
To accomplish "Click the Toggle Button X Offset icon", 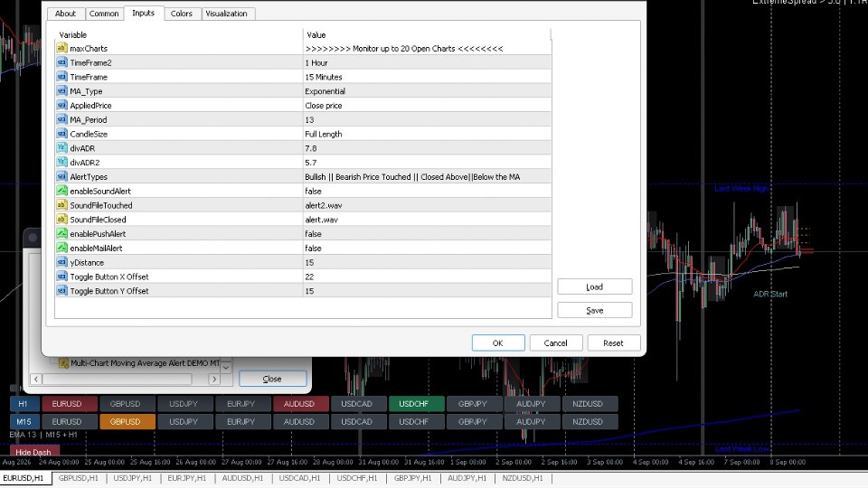I will (x=61, y=277).
